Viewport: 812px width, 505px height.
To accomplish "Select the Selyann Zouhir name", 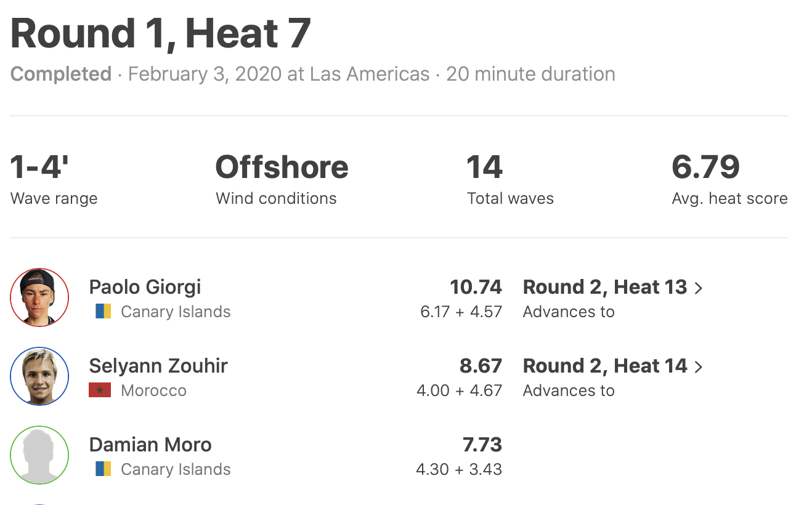I will pyautogui.click(x=158, y=366).
